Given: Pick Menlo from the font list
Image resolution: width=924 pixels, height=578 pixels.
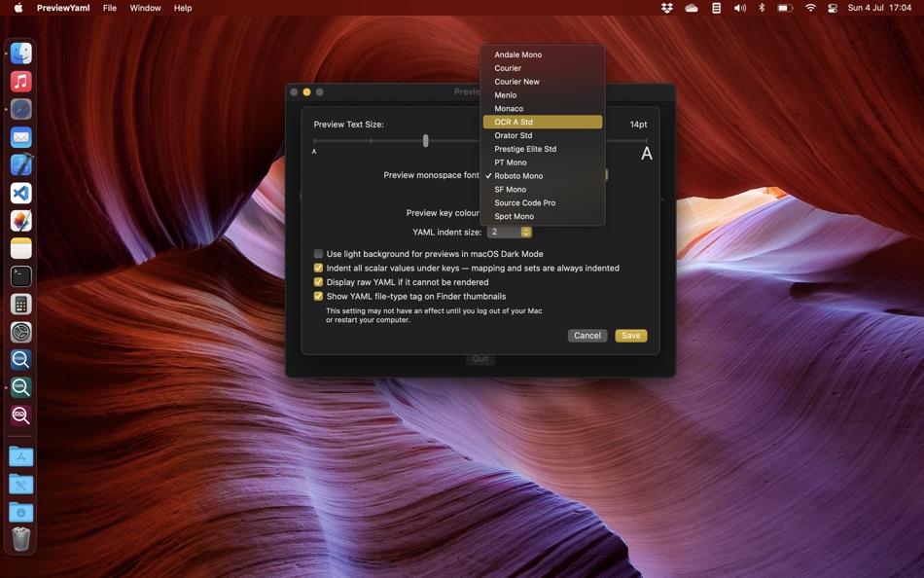Looking at the screenshot, I should [543, 95].
